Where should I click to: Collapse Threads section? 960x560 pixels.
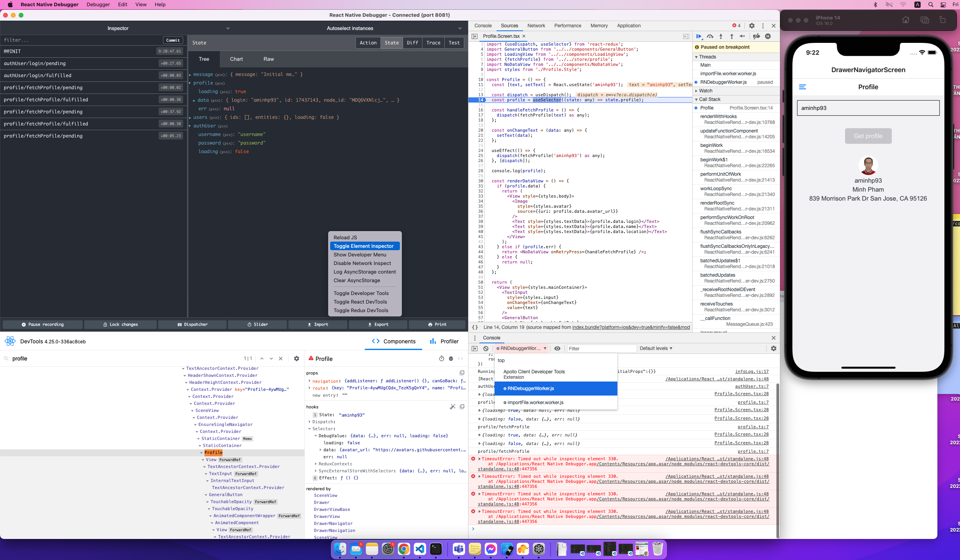click(707, 57)
